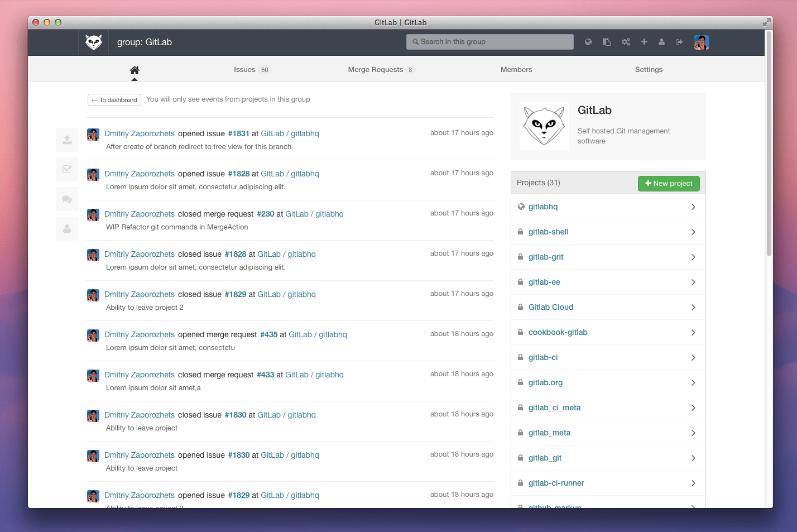Open the GitLab group logo homepage
Image resolution: width=797 pixels, height=532 pixels.
(x=93, y=42)
